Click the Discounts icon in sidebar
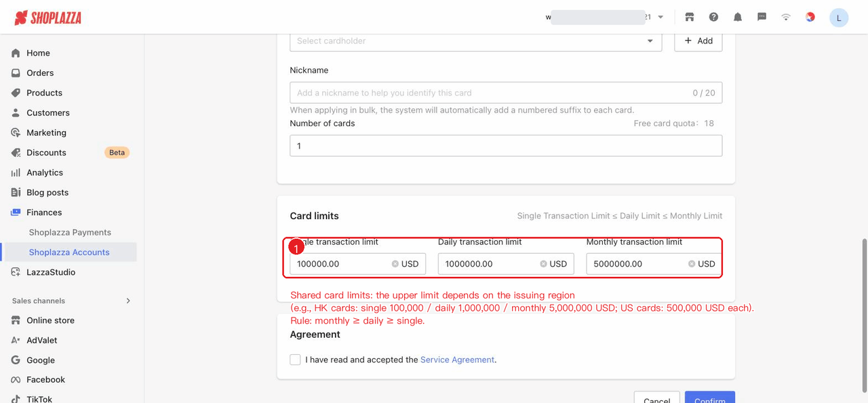The width and height of the screenshot is (868, 403). (x=16, y=153)
